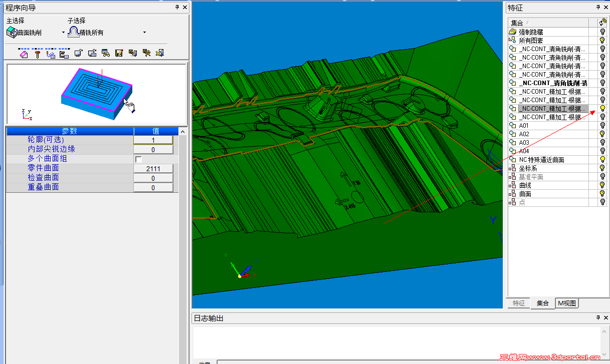Click the yellow figure calculate icon
This screenshot has height=364, width=610.
coord(146,53)
